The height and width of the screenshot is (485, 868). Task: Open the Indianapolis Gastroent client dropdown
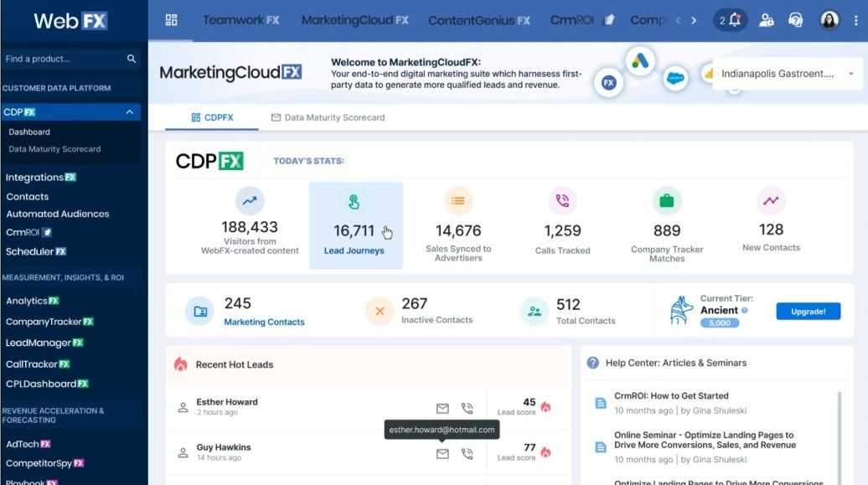788,74
